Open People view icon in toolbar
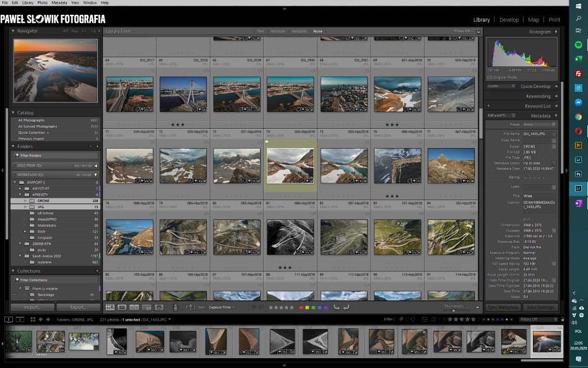This screenshot has width=588, height=368. point(159,307)
